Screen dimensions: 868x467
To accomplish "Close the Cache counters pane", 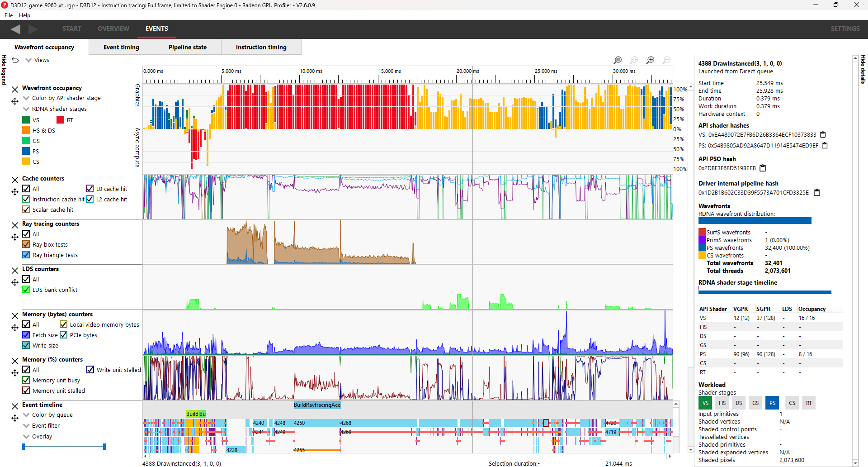I will [x=15, y=180].
